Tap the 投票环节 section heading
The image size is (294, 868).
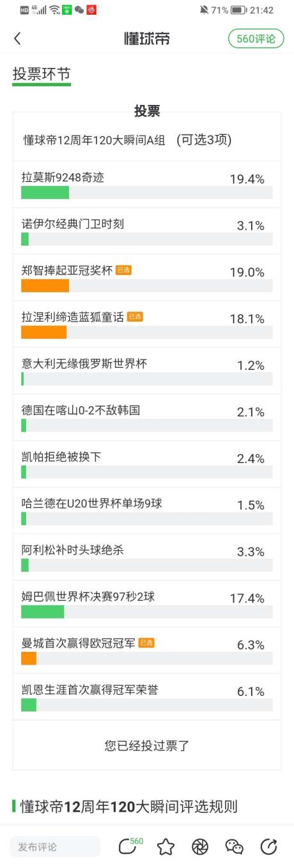42,74
